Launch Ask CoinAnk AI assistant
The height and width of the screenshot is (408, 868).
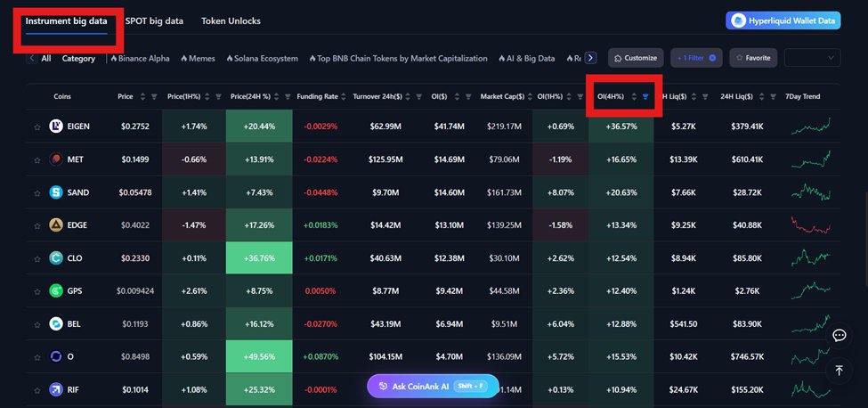433,387
